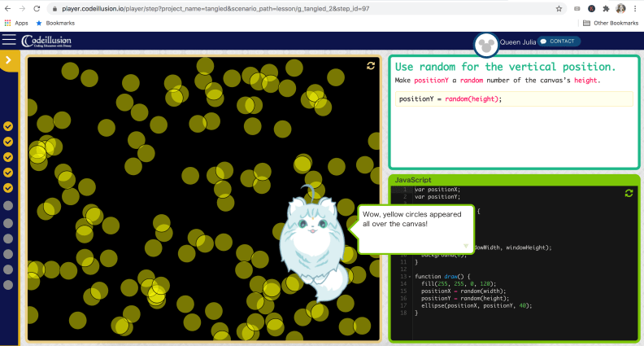This screenshot has height=346, width=644.
Task: Open the hamburger menu in Codeillusion header
Action: click(x=9, y=40)
